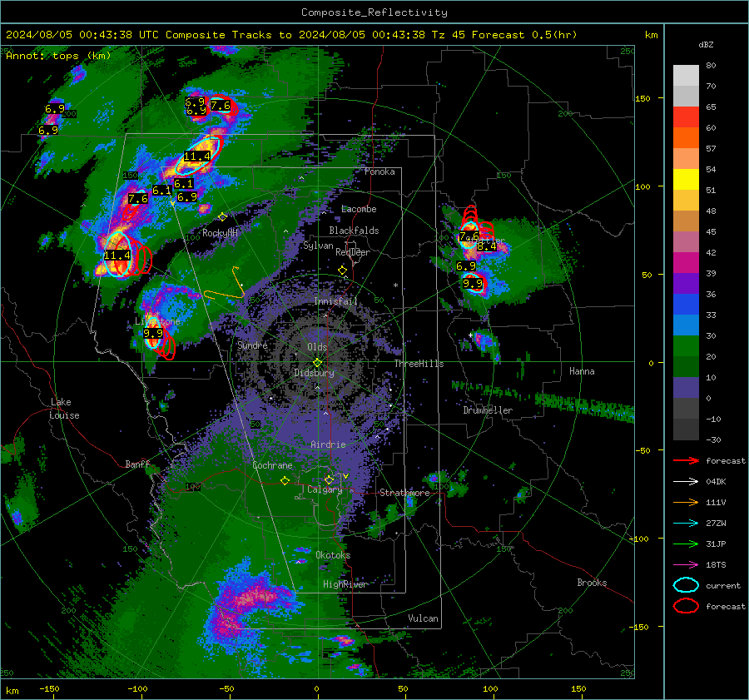Click the 11.4 storm cell north of RockyMH

point(196,156)
